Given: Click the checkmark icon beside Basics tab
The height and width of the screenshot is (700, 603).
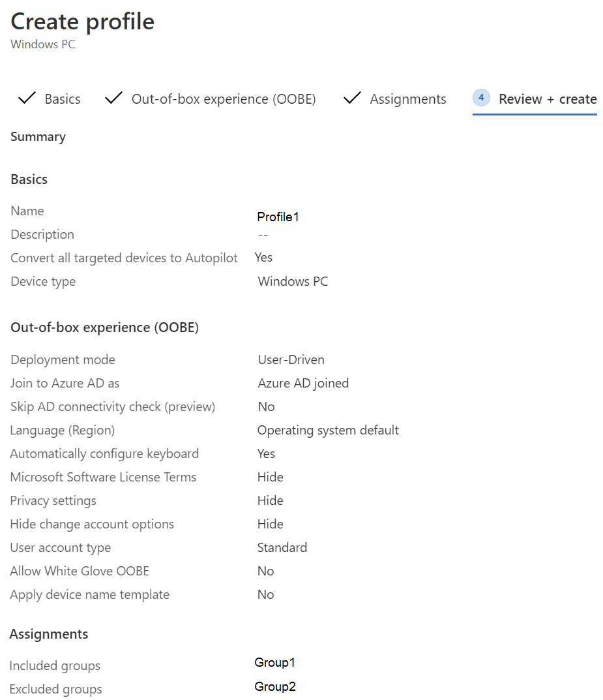Looking at the screenshot, I should 26,98.
